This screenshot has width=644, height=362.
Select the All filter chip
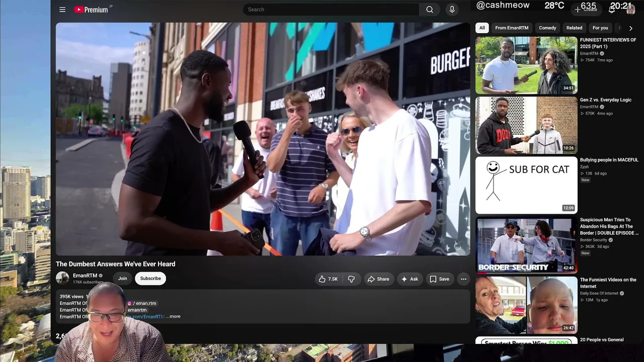click(482, 28)
